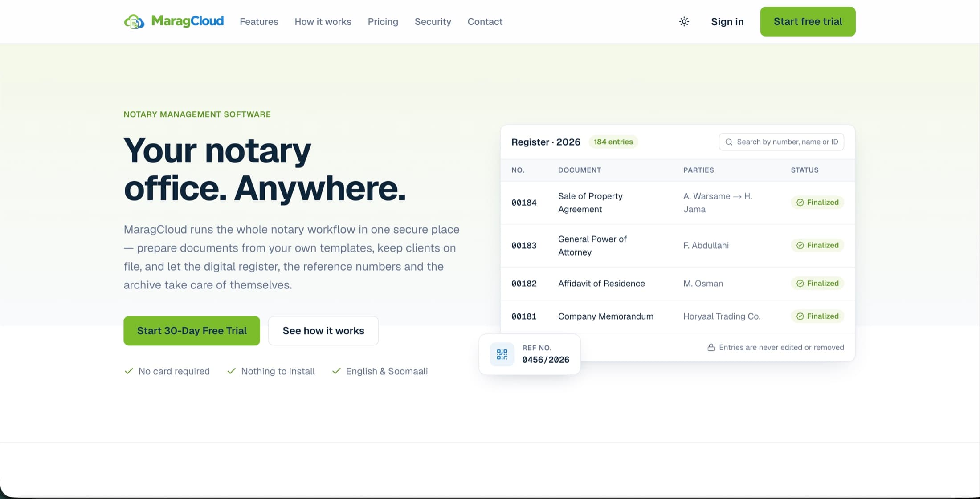Click the DOCUMENT column header

580,170
